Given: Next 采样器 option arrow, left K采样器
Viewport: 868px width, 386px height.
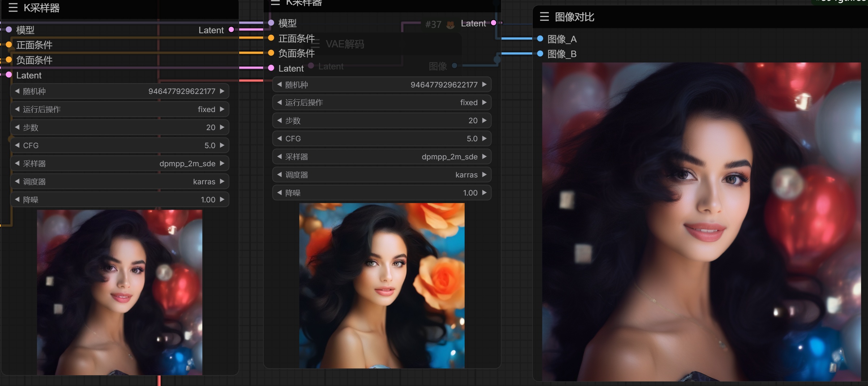Looking at the screenshot, I should (222, 163).
